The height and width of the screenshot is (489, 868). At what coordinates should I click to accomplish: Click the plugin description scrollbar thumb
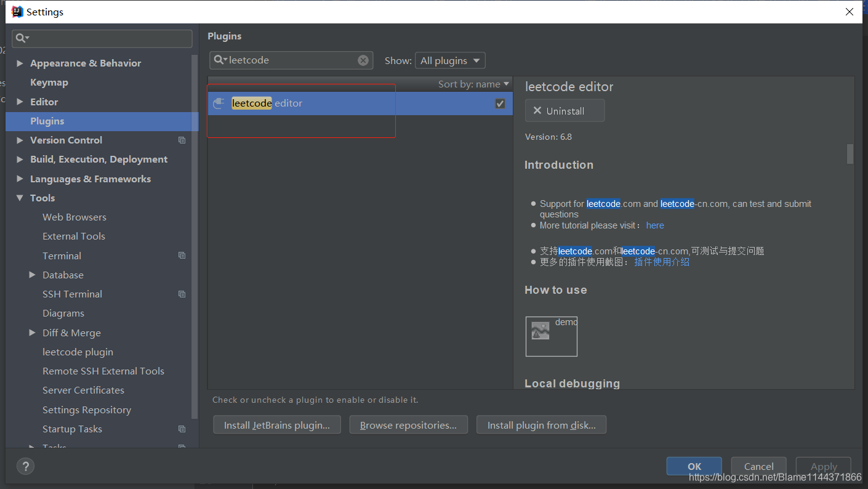850,154
